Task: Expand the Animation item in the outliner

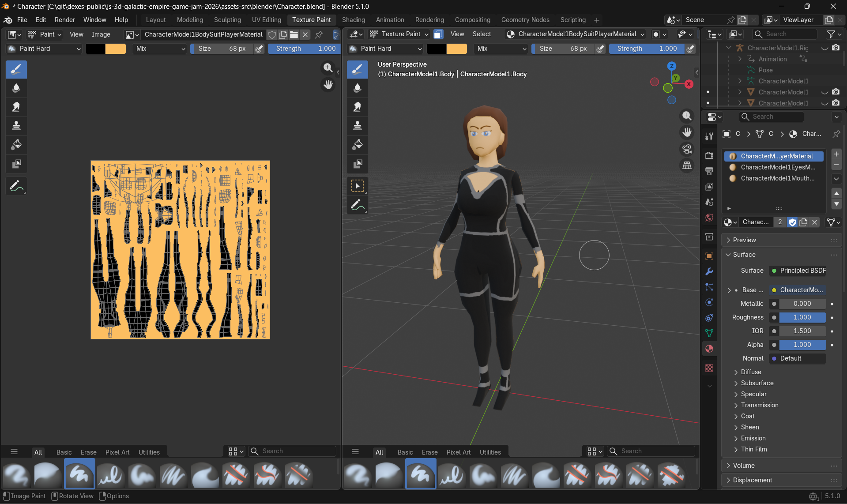Action: pyautogui.click(x=740, y=59)
